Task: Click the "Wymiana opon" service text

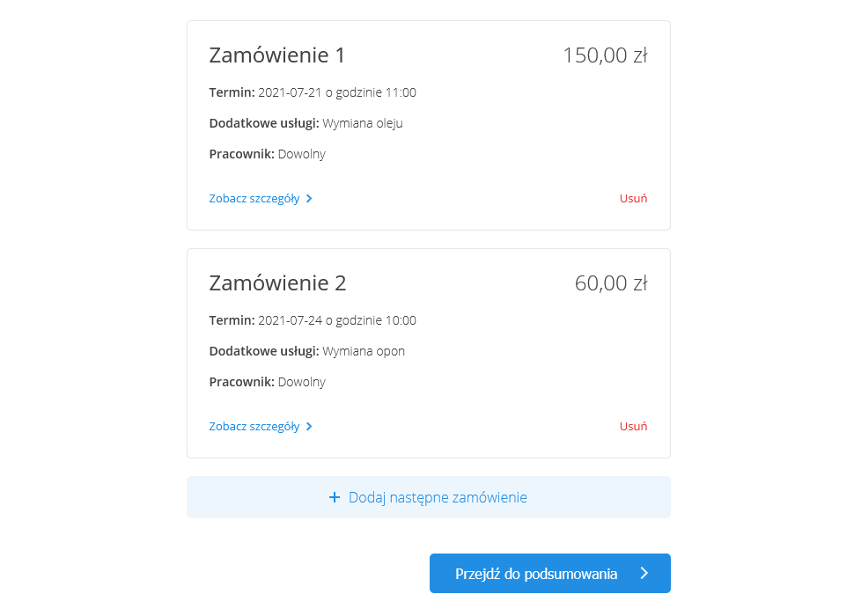Action: click(364, 351)
